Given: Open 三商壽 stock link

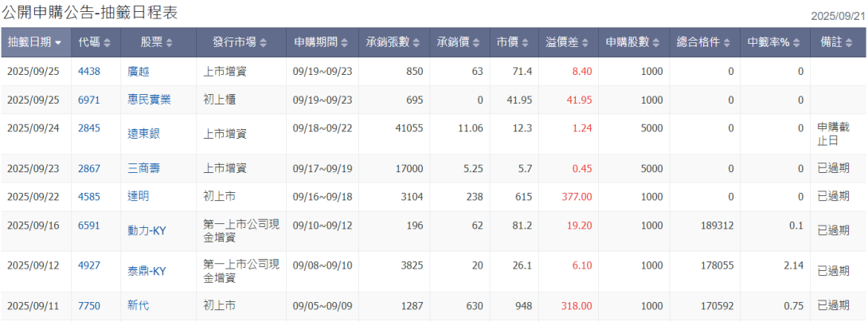Looking at the screenshot, I should (x=144, y=168).
